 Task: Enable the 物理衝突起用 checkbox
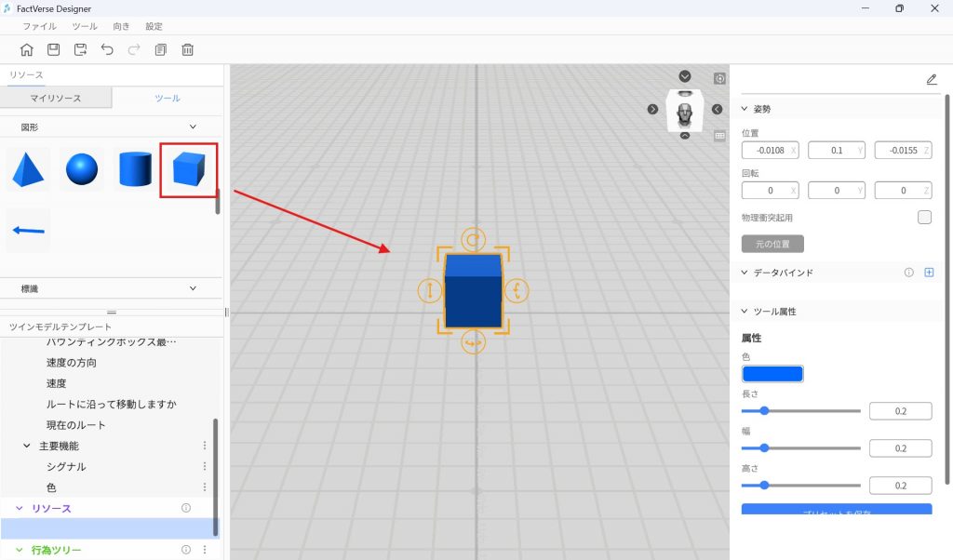tap(924, 218)
